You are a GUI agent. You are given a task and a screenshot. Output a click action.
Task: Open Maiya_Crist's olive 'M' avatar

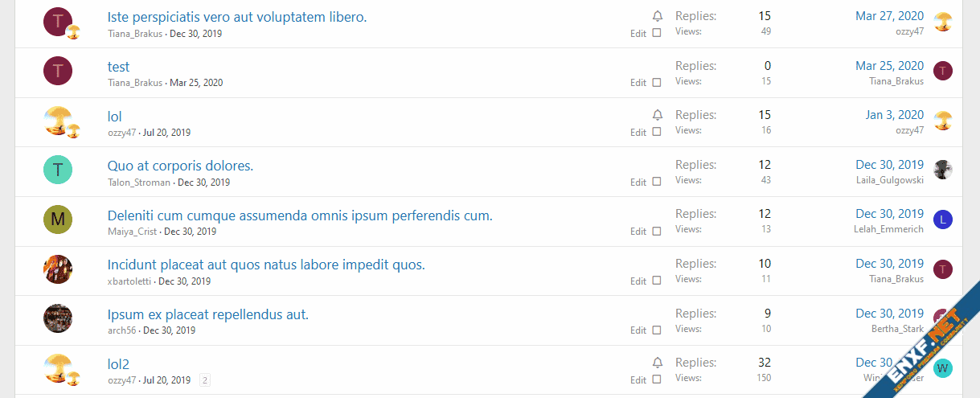58,220
